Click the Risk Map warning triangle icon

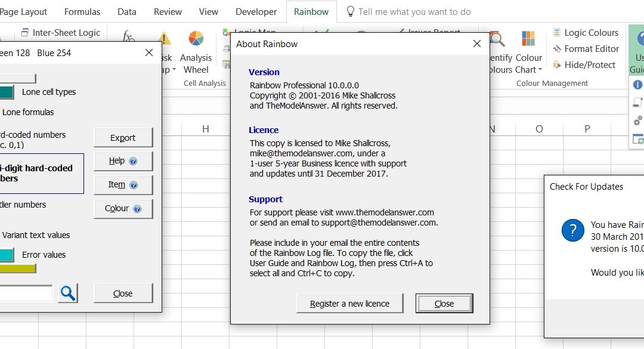(x=165, y=39)
